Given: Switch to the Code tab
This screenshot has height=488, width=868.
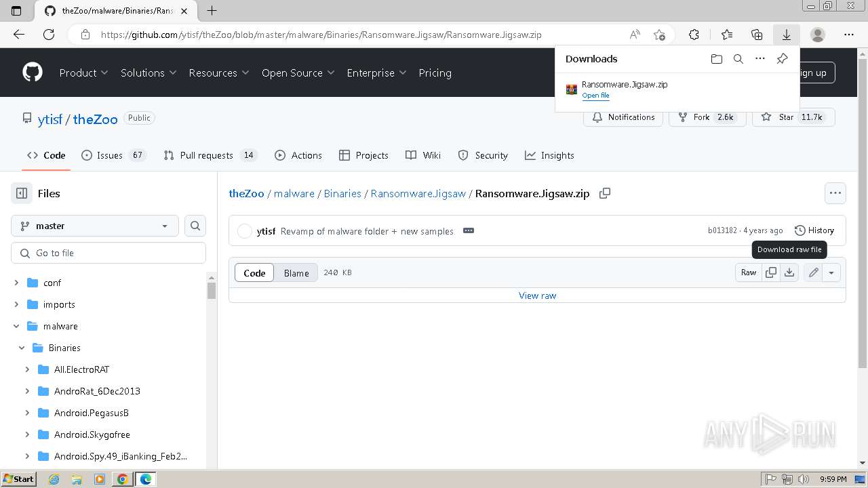Looking at the screenshot, I should pyautogui.click(x=46, y=155).
